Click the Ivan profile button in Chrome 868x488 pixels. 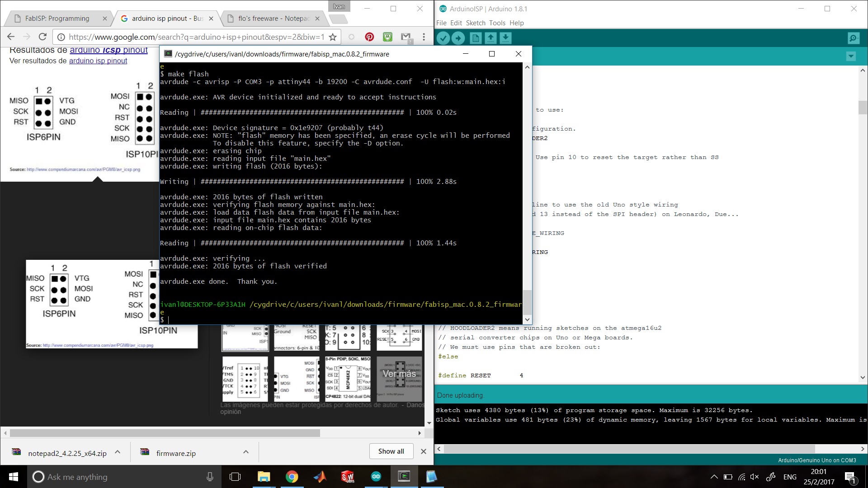click(x=339, y=6)
